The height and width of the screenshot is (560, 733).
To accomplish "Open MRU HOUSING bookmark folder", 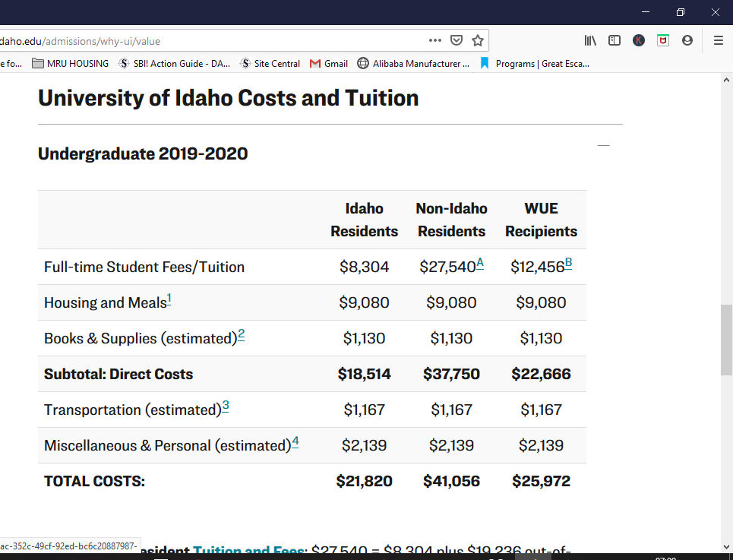I will pyautogui.click(x=70, y=64).
